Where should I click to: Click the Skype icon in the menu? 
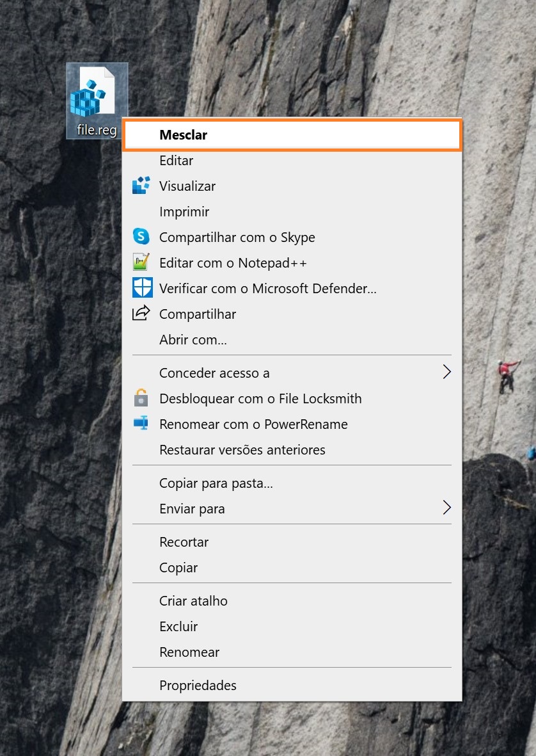pyautogui.click(x=141, y=237)
